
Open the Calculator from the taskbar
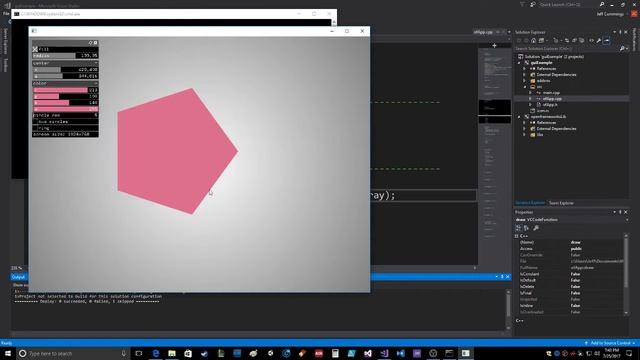[x=335, y=353]
